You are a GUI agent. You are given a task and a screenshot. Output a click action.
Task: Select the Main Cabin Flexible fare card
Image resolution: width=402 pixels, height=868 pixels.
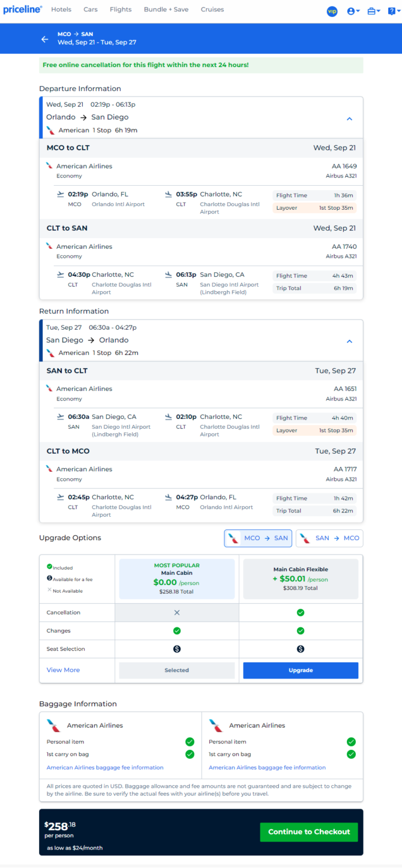301,579
